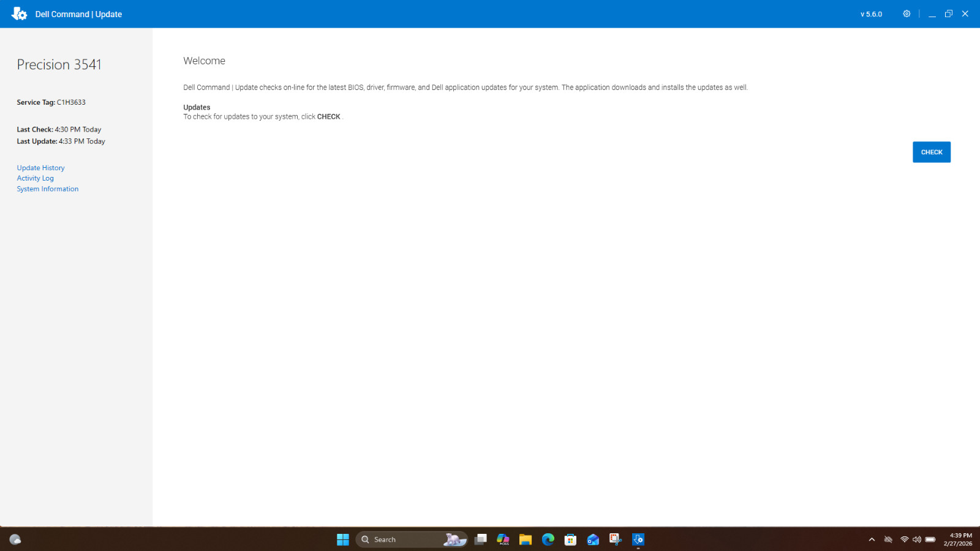The image size is (980, 551).
Task: Click the battery status tray icon
Action: click(930, 539)
